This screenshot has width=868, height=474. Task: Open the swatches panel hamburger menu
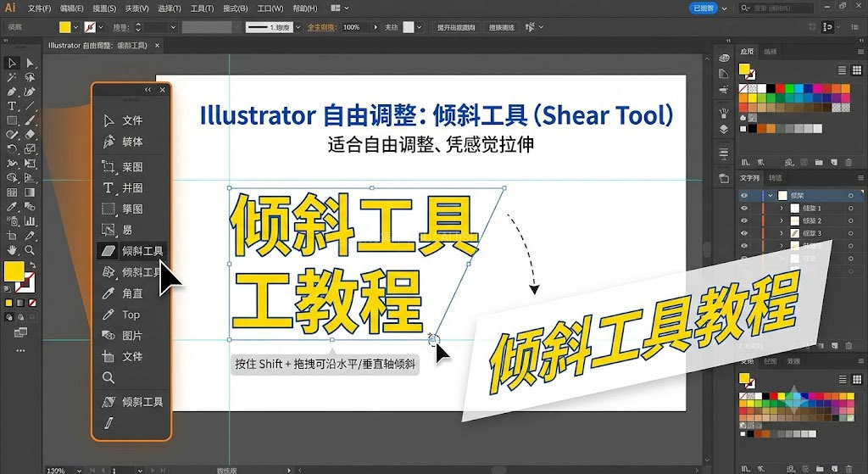[861, 52]
